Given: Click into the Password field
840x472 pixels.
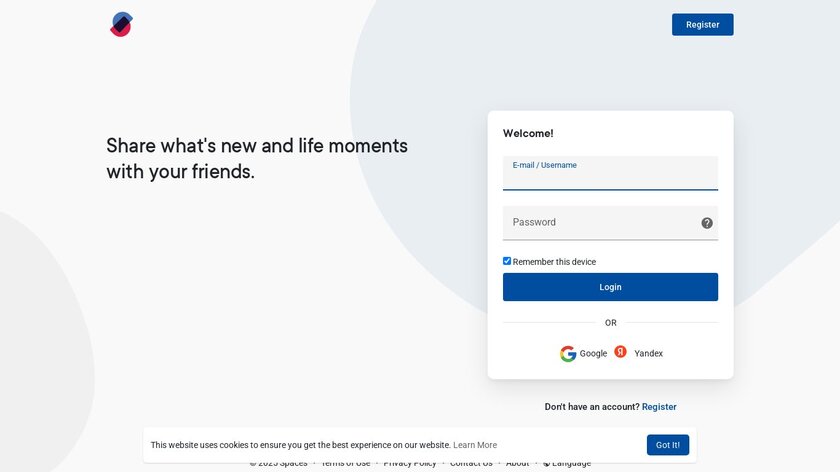Looking at the screenshot, I should coord(600,223).
